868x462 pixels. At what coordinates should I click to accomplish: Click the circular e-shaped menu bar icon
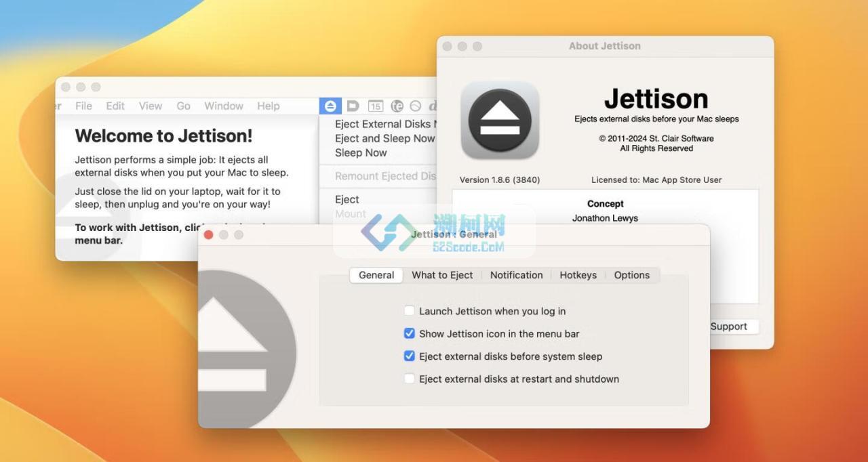pos(397,106)
